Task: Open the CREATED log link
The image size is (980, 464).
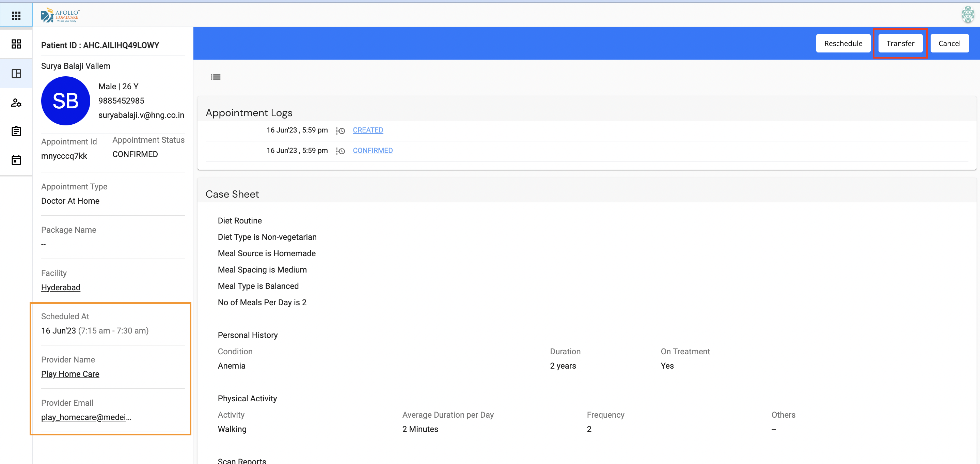Action: click(x=367, y=130)
